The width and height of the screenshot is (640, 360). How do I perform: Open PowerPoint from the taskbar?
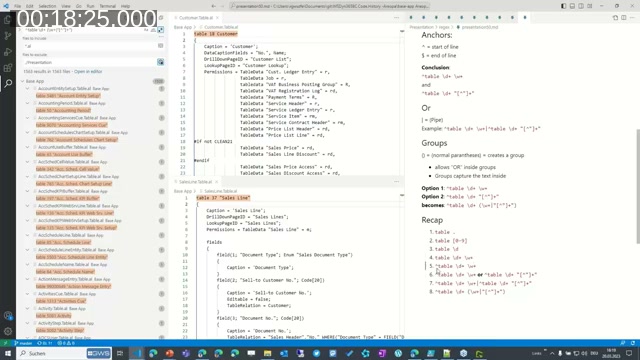(x=169, y=353)
